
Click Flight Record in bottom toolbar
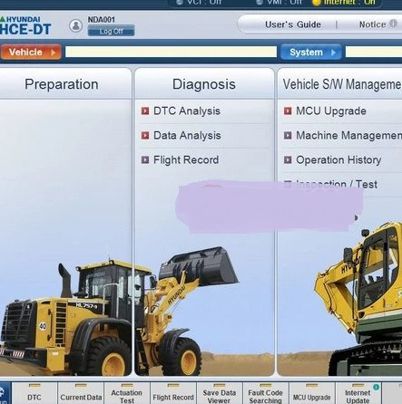(x=173, y=393)
